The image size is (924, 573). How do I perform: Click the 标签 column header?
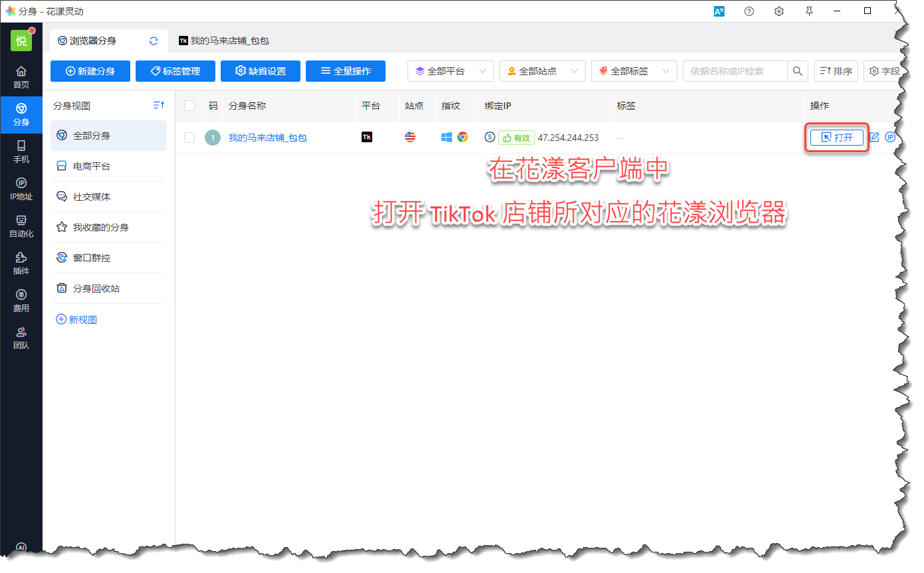(x=626, y=106)
